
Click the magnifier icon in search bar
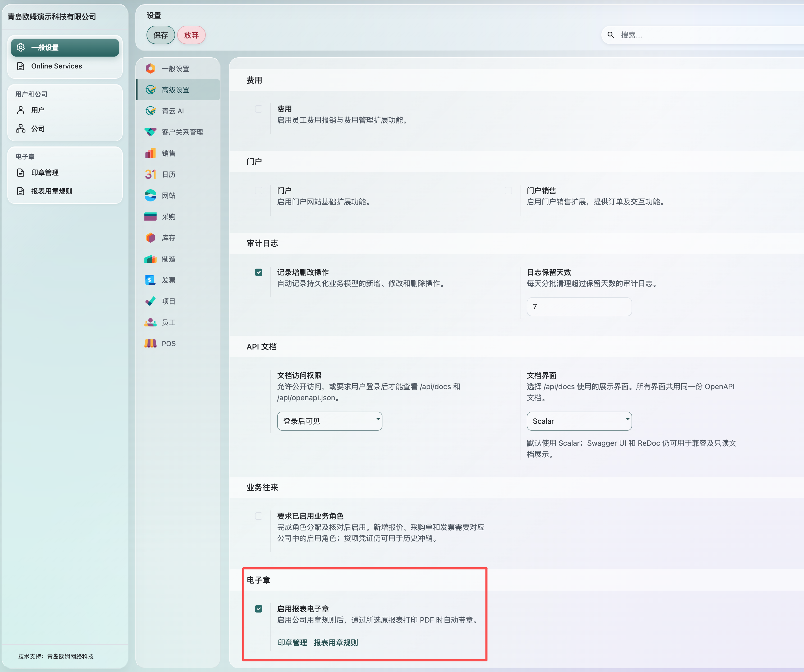coord(611,35)
